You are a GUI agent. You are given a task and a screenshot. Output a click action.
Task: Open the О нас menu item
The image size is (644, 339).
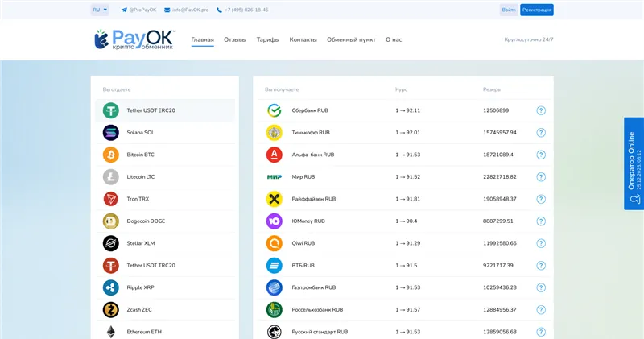click(x=394, y=39)
